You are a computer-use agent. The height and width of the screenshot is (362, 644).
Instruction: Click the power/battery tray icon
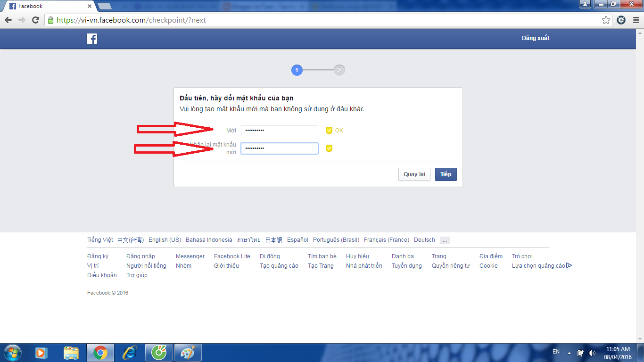[x=581, y=353]
